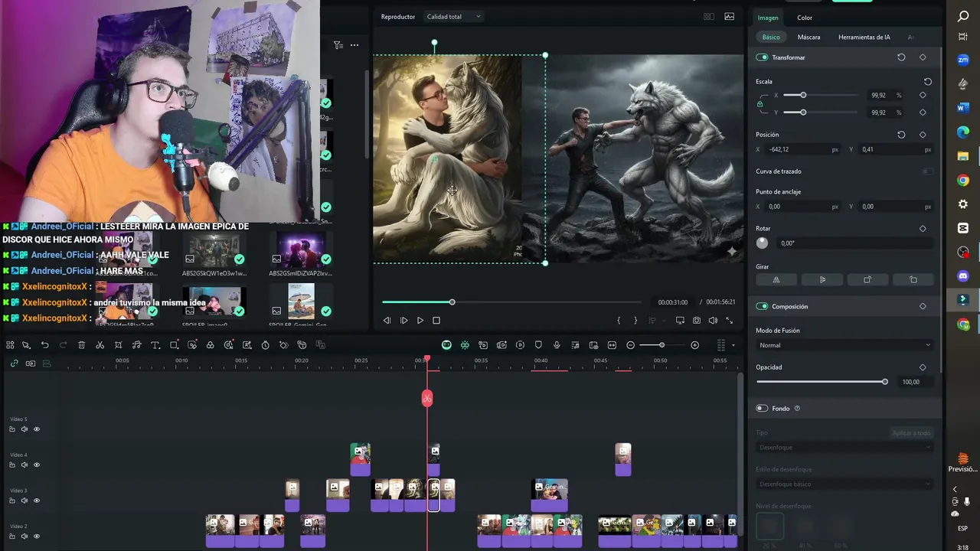Image resolution: width=980 pixels, height=551 pixels.
Task: Toggle the scale aspect ratio lock
Action: point(759,104)
